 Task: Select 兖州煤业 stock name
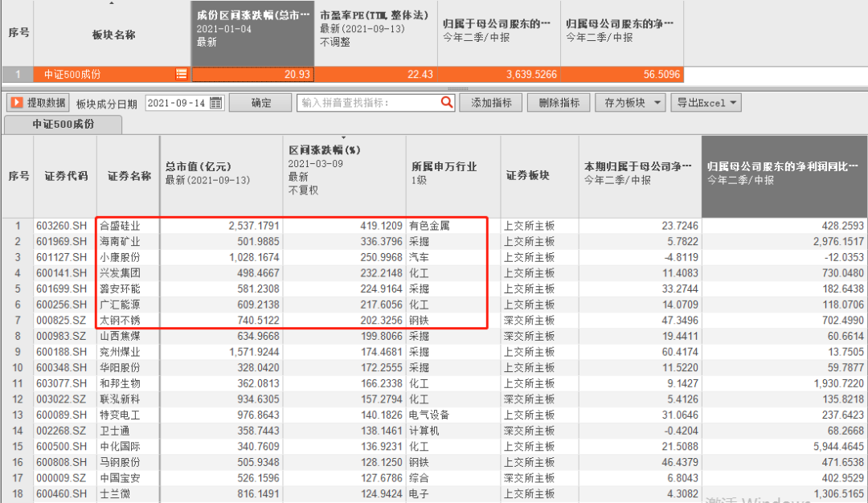[x=120, y=352]
